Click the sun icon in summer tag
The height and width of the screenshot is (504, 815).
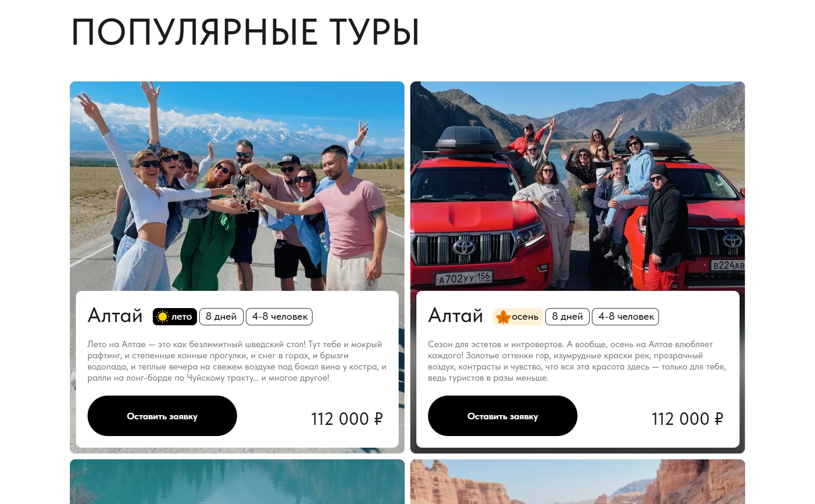pos(162,317)
